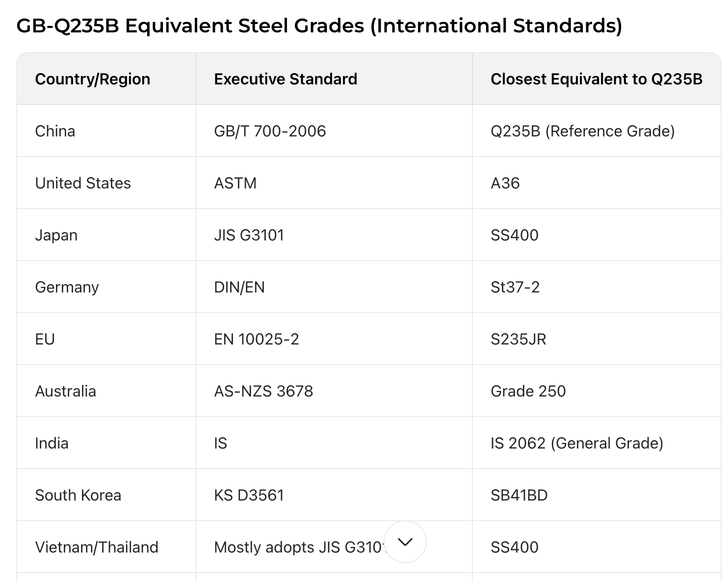Click the Country/Region column header
Viewport: 728px width, 582px height.
pyautogui.click(x=93, y=79)
